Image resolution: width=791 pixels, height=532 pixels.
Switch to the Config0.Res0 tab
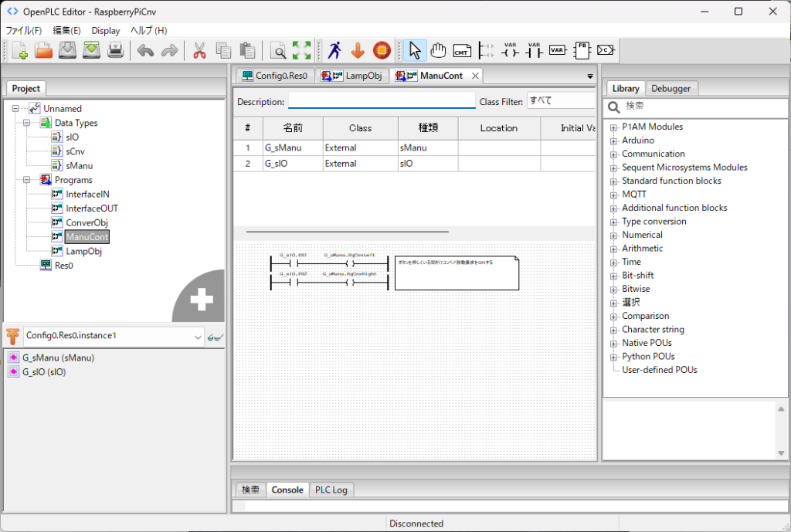click(275, 76)
